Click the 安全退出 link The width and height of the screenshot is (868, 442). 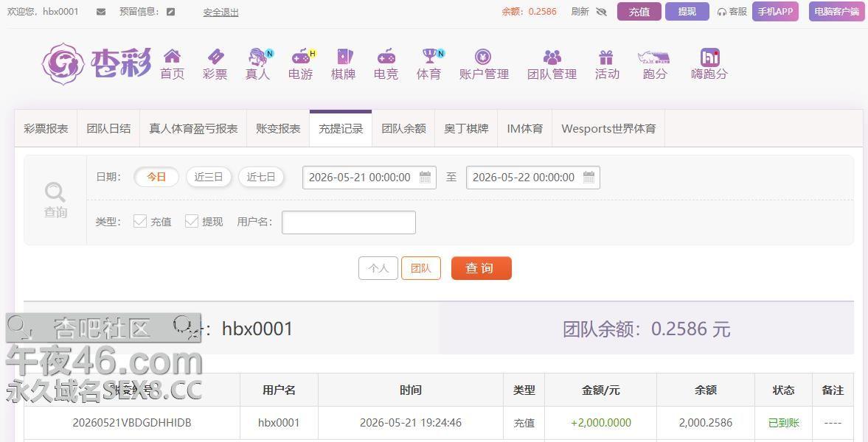(221, 13)
